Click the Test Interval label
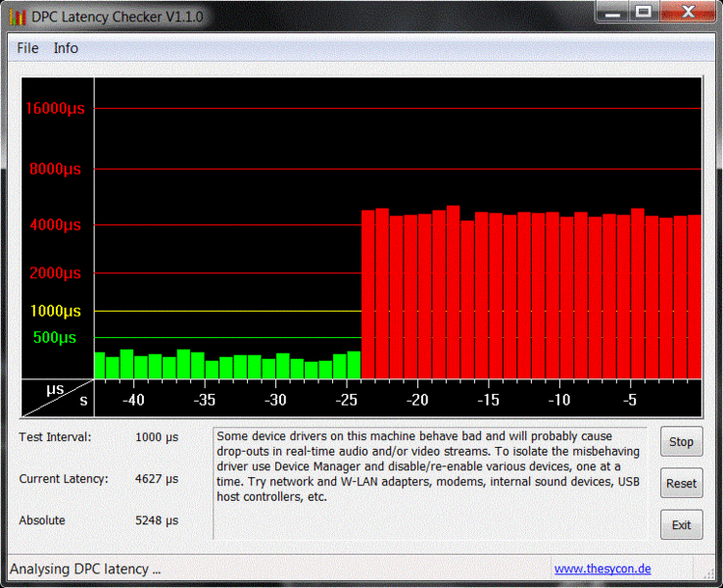Viewport: 723px width, 588px height. 55,437
